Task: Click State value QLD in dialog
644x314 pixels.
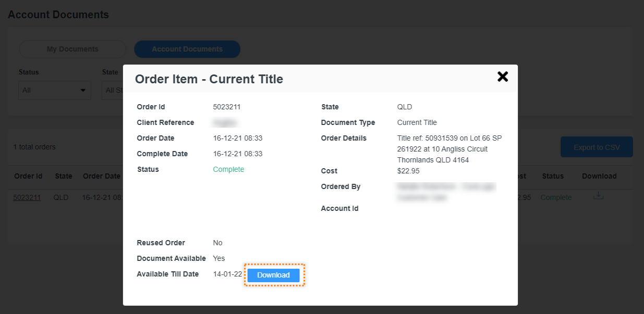Action: [x=405, y=107]
